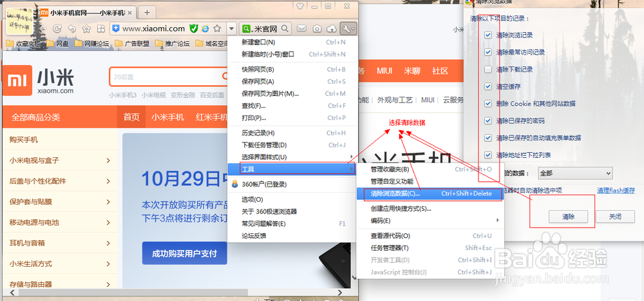Switch rendering mode via IE icon

point(205,28)
